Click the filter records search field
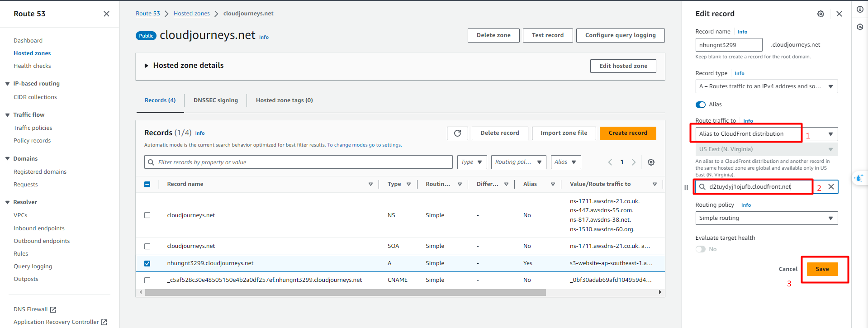Viewport: 868px width, 328px height. click(x=299, y=162)
